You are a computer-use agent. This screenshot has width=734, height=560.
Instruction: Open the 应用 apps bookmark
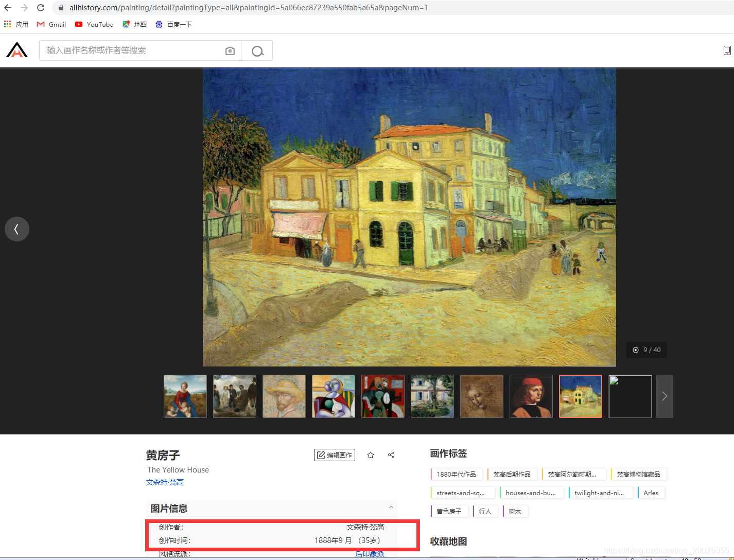pos(16,24)
